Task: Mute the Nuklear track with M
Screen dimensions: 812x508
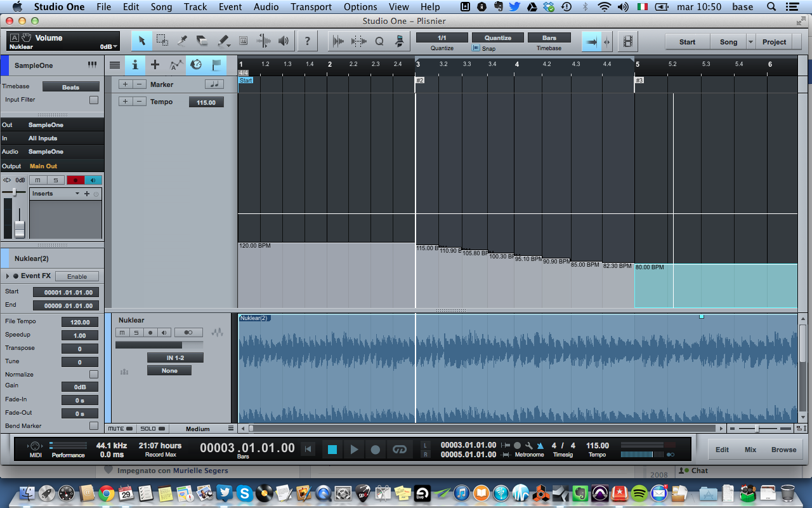Action: coord(122,332)
